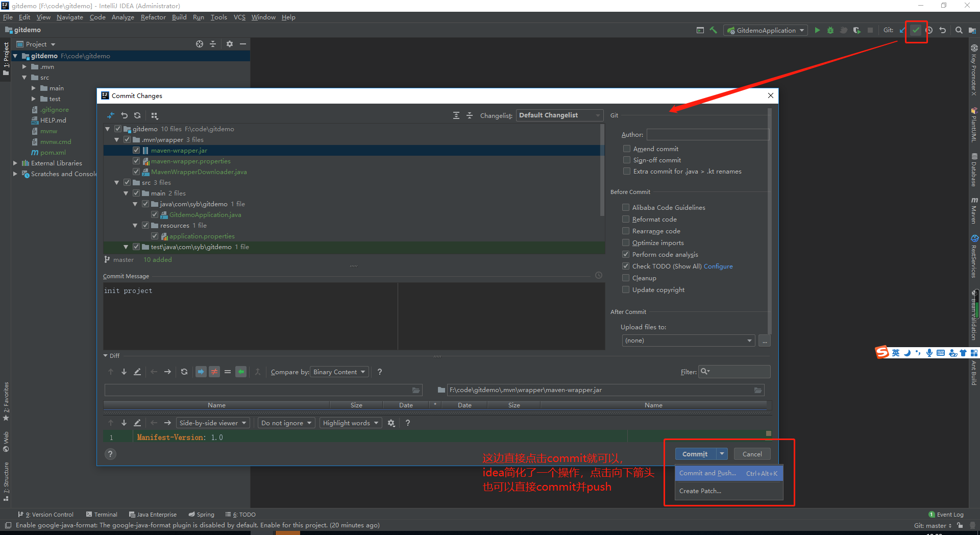The width and height of the screenshot is (980, 535).
Task: Click the help question mark in Diff toolbar
Action: click(x=380, y=372)
